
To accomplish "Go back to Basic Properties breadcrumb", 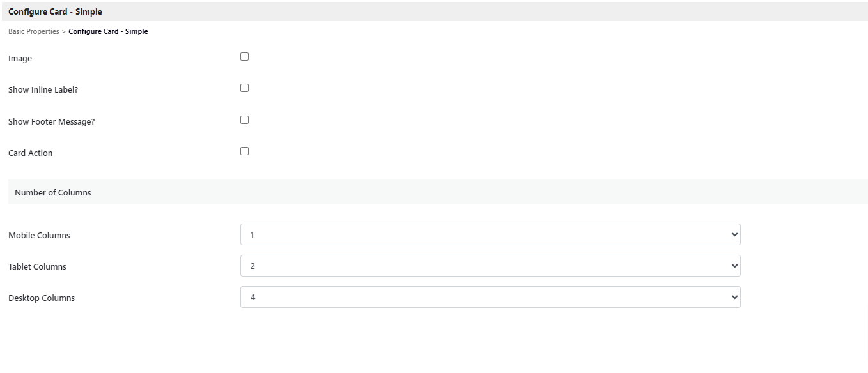I will click(x=33, y=31).
